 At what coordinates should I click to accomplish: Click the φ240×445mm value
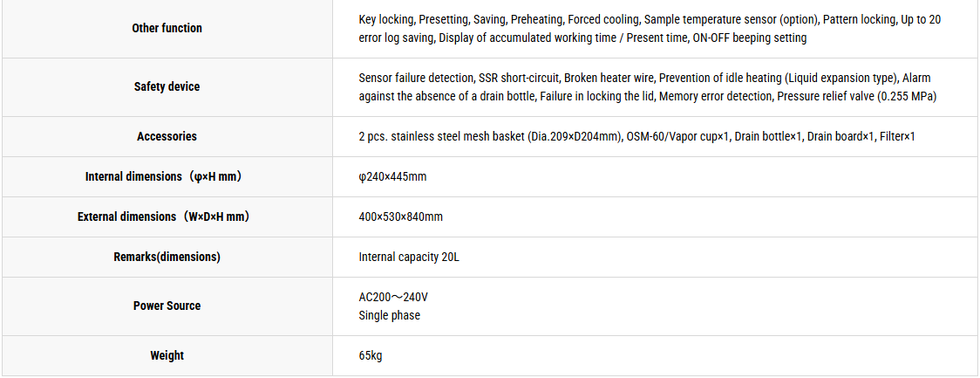pos(392,176)
